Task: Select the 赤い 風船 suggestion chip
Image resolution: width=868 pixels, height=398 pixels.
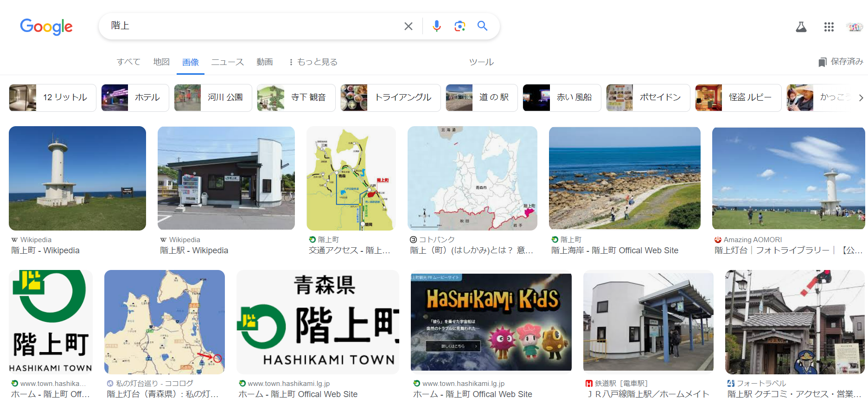Action: pyautogui.click(x=562, y=97)
